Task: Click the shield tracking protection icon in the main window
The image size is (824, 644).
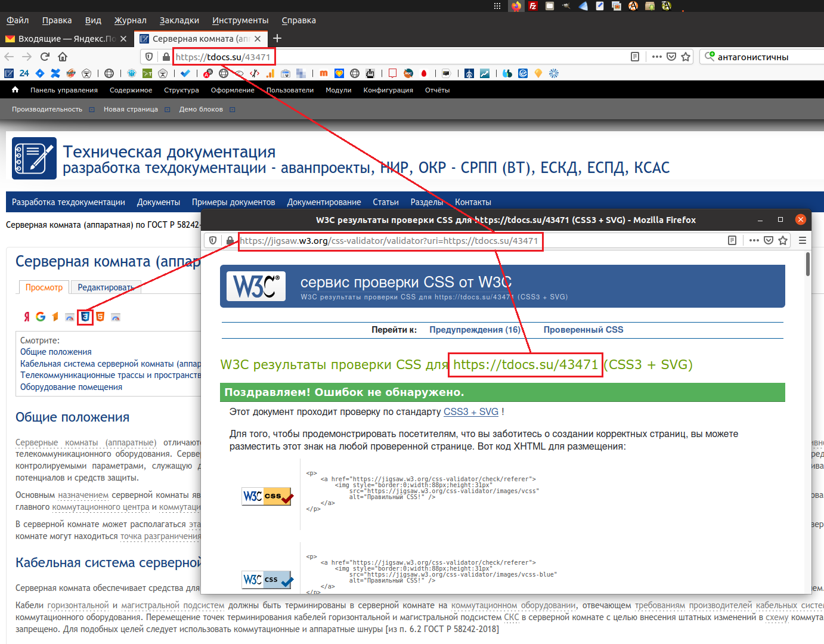Action: coord(150,57)
